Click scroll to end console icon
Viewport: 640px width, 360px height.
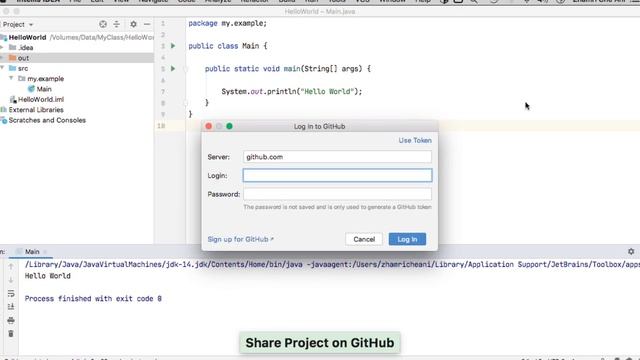(11, 307)
